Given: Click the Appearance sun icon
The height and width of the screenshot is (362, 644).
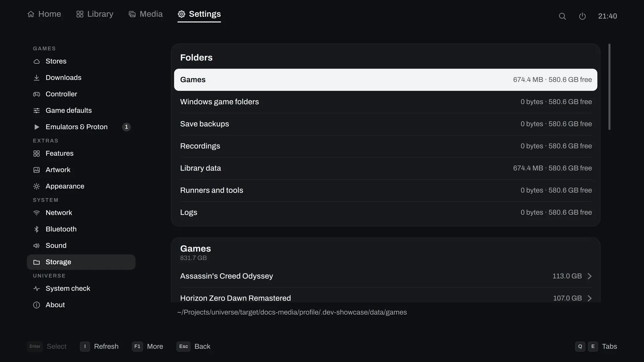Looking at the screenshot, I should click(x=37, y=186).
